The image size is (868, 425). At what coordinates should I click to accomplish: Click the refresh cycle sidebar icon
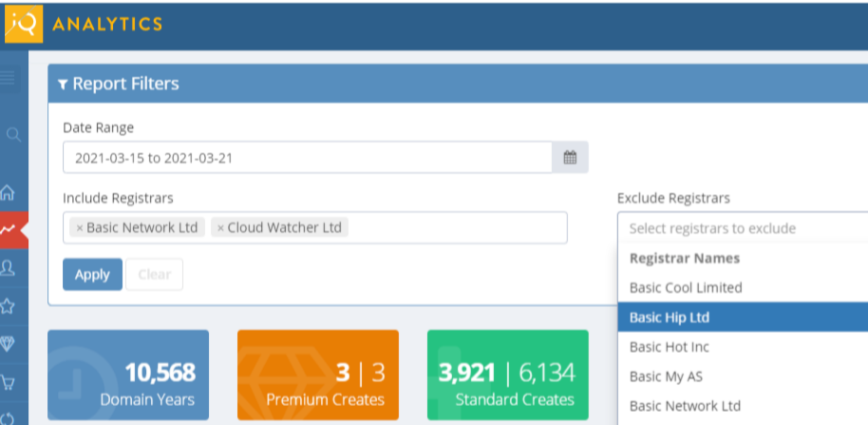point(8,418)
